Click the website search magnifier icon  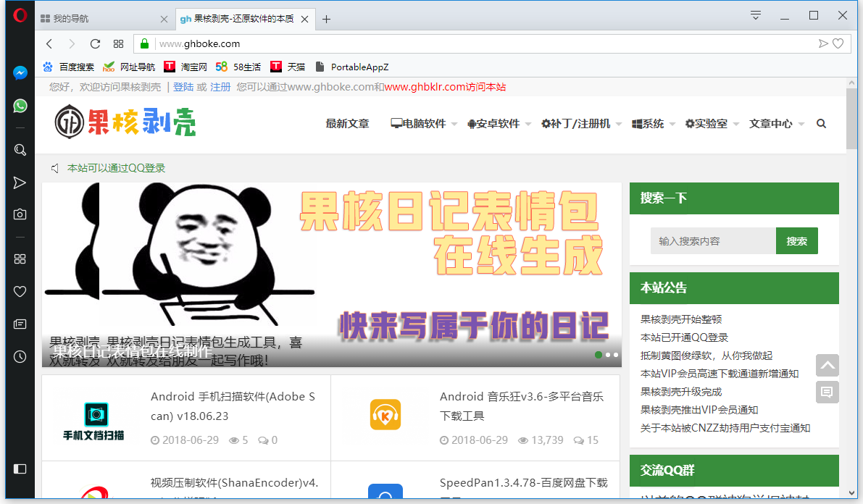pos(821,124)
